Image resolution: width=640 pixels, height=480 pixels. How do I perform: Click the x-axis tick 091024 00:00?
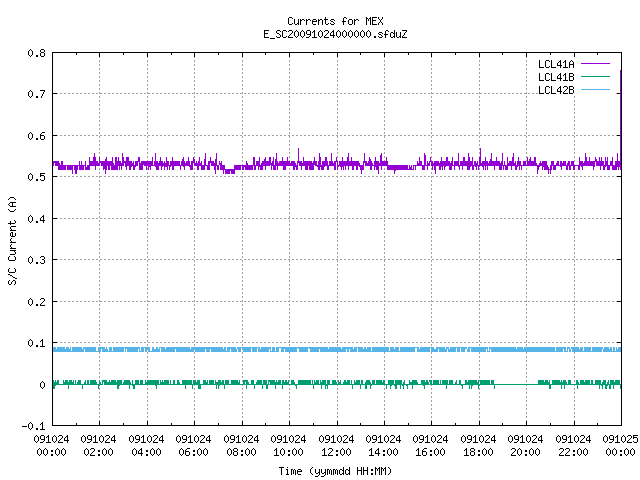[x=51, y=445]
